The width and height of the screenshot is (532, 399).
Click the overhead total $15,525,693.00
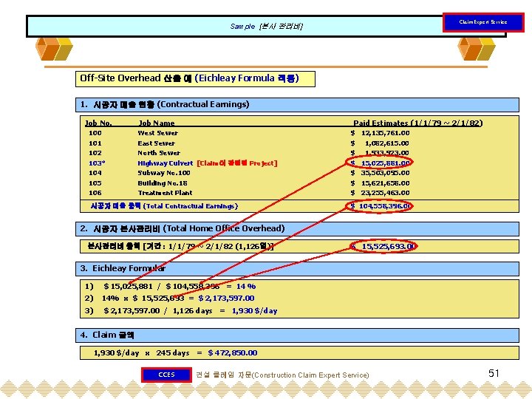coord(383,246)
